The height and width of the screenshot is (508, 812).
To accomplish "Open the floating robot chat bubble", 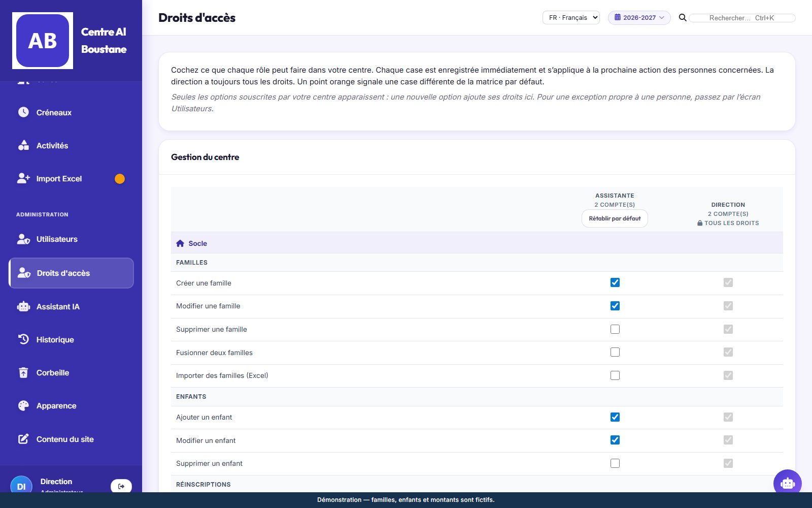I will point(788,483).
